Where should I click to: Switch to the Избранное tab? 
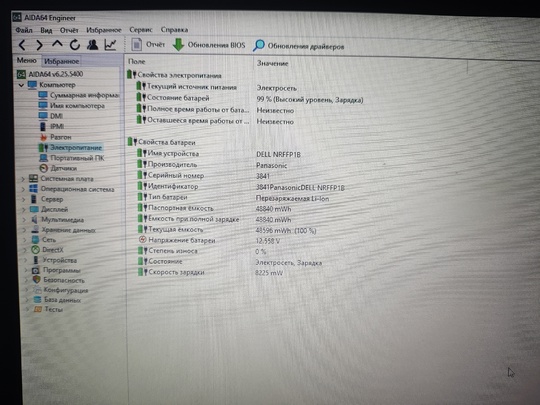click(x=62, y=61)
